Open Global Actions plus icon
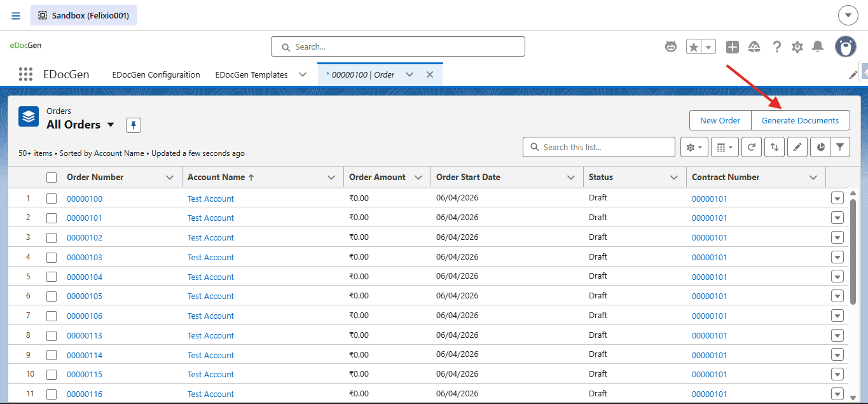Screen dimensions: 868x404 coord(733,46)
